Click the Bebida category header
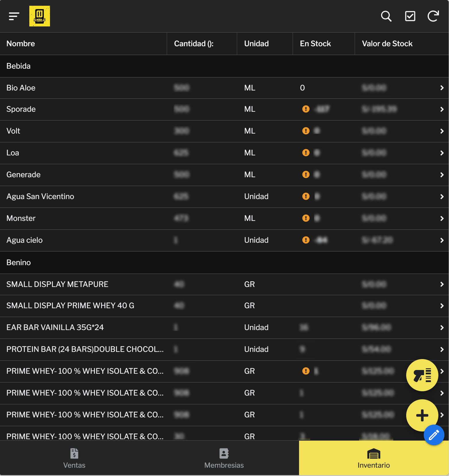Image resolution: width=449 pixels, height=476 pixels. point(224,66)
